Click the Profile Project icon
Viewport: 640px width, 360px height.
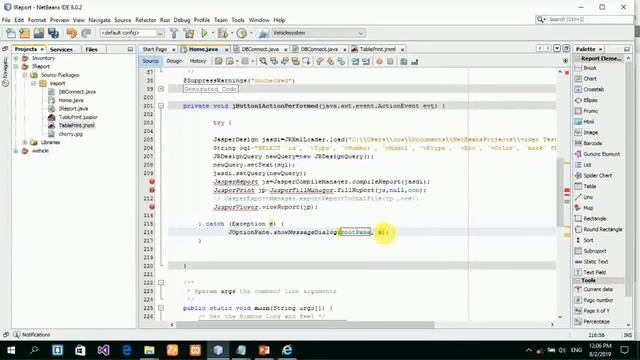[x=242, y=33]
